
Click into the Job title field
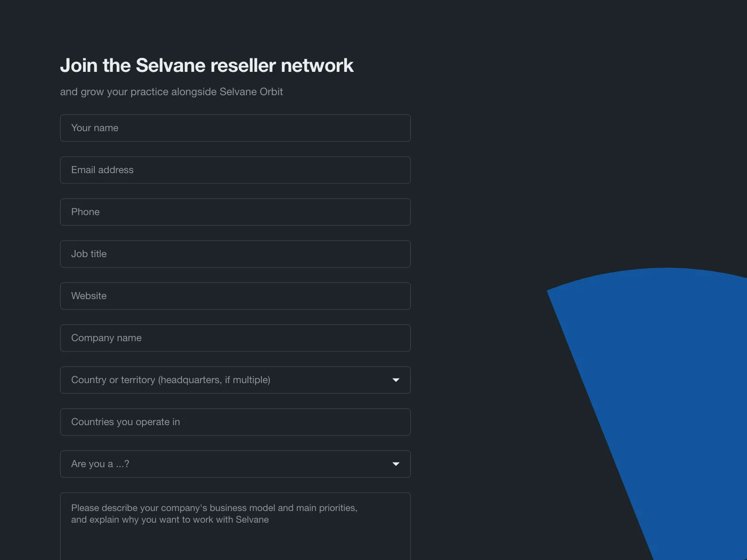(x=235, y=254)
